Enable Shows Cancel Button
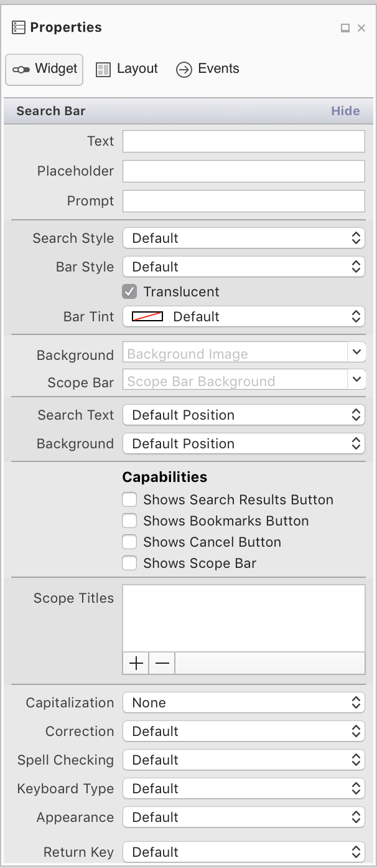The height and width of the screenshot is (868, 377). pos(129,542)
